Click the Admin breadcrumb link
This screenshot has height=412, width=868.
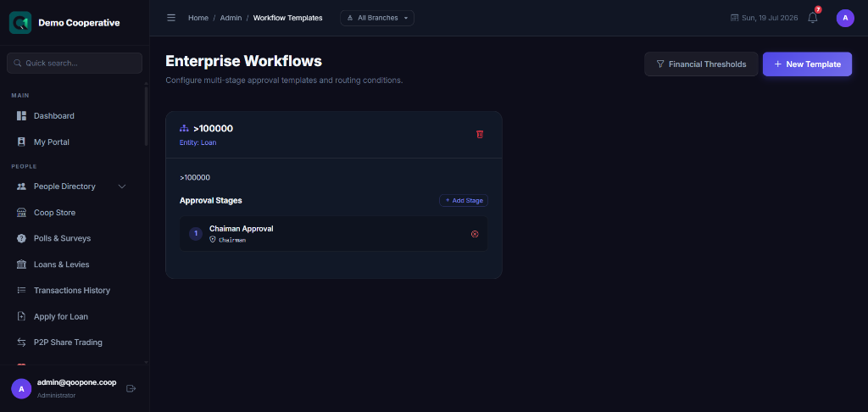pos(231,18)
